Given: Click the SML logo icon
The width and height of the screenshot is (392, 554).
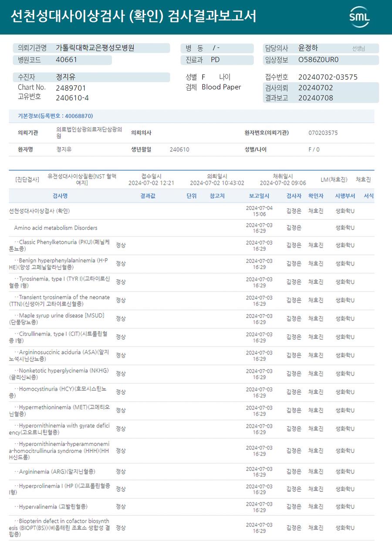Looking at the screenshot, I should point(359,17).
